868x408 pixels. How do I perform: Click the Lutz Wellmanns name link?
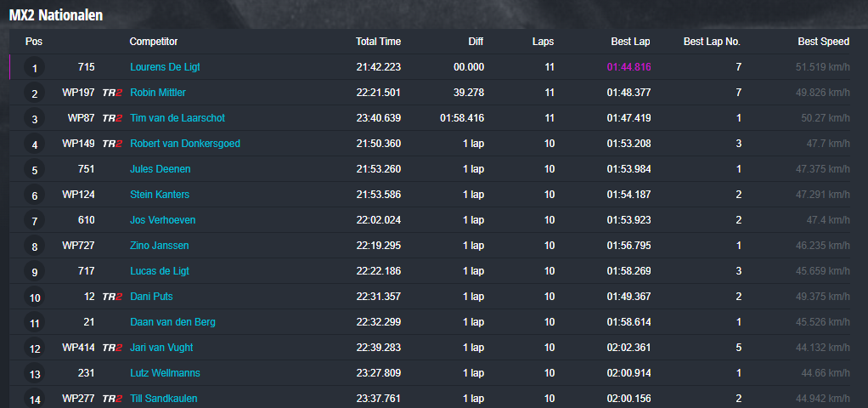[x=165, y=373]
